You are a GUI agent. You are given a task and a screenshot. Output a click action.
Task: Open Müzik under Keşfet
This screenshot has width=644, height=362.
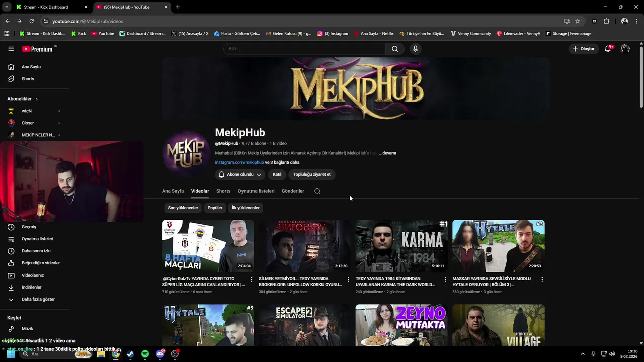tap(27, 329)
